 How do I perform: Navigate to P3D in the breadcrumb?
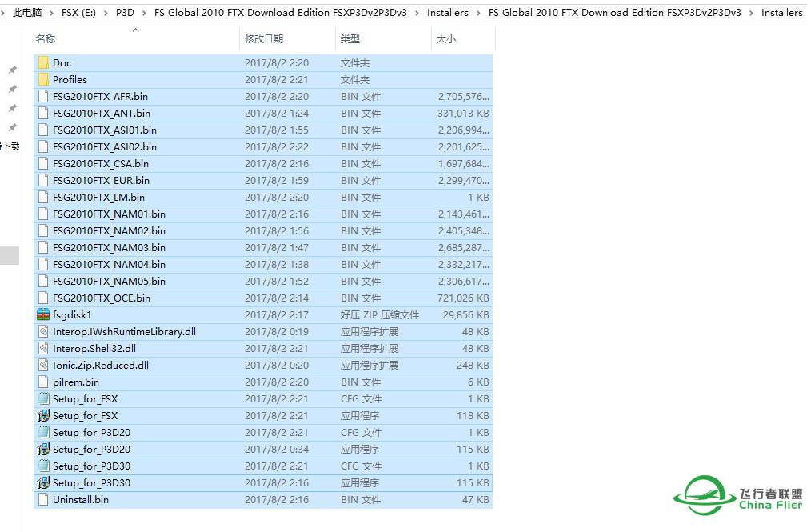pos(125,12)
